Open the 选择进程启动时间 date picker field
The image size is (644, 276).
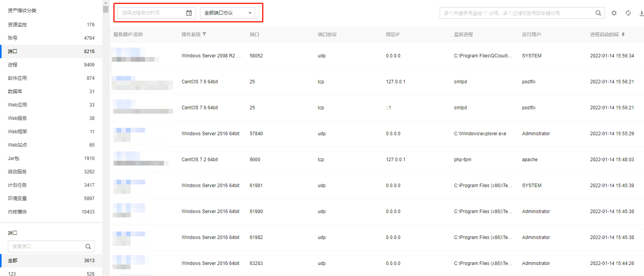pyautogui.click(x=152, y=13)
